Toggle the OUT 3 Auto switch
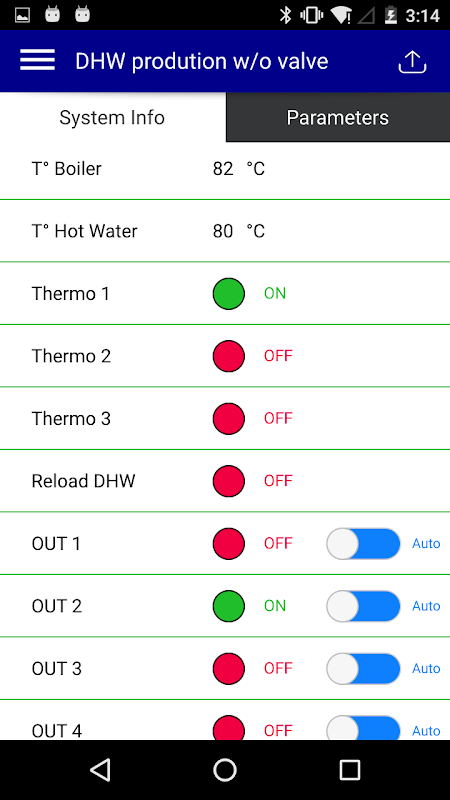 pos(363,669)
